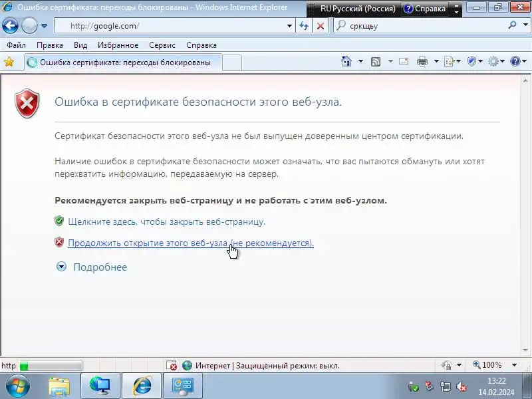532x399 pixels.
Task: Expand the Home button dropdown arrow
Action: [360, 61]
